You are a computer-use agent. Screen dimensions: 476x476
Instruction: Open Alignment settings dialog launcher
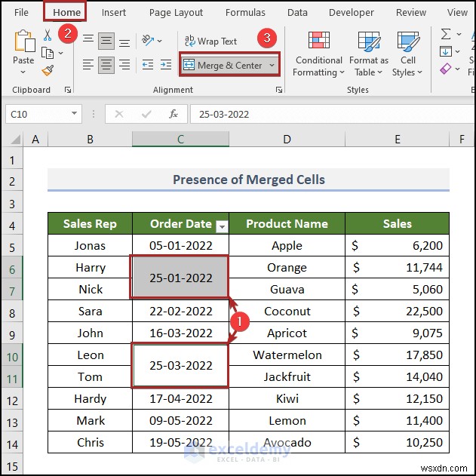278,90
